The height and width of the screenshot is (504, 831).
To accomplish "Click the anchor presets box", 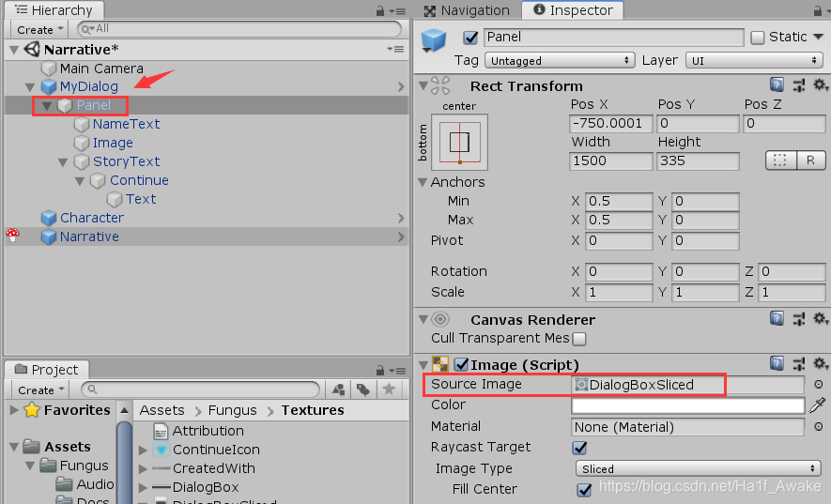I will (x=459, y=142).
